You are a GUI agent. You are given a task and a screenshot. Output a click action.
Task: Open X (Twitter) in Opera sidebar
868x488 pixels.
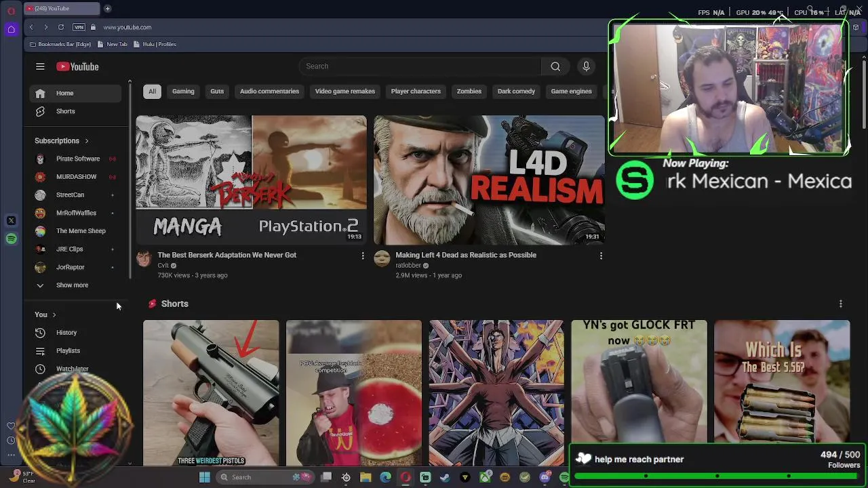click(11, 220)
